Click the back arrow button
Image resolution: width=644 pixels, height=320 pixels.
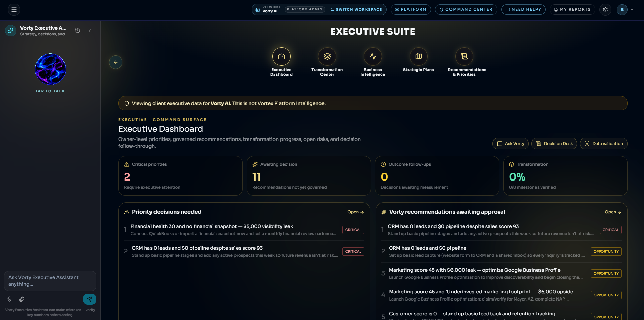tap(116, 62)
